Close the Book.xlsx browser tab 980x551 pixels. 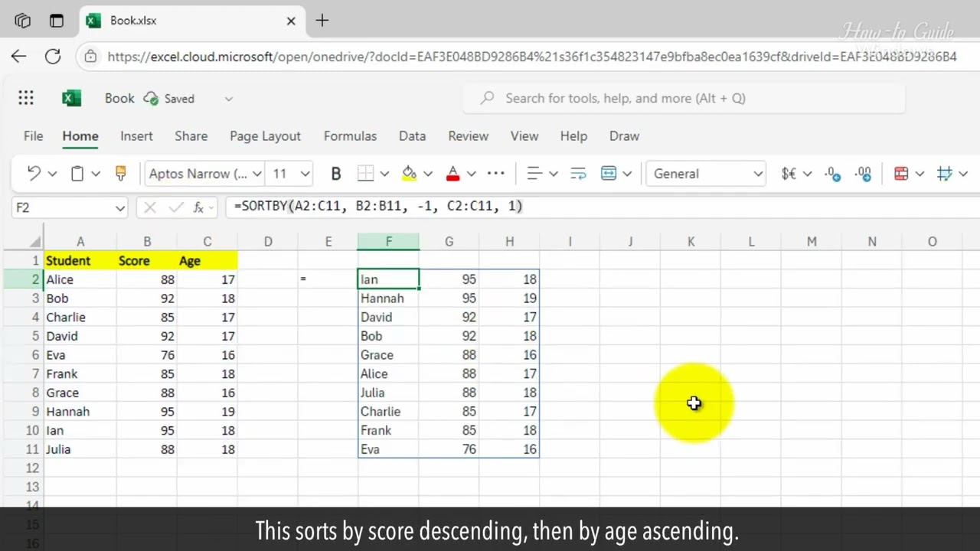click(291, 21)
